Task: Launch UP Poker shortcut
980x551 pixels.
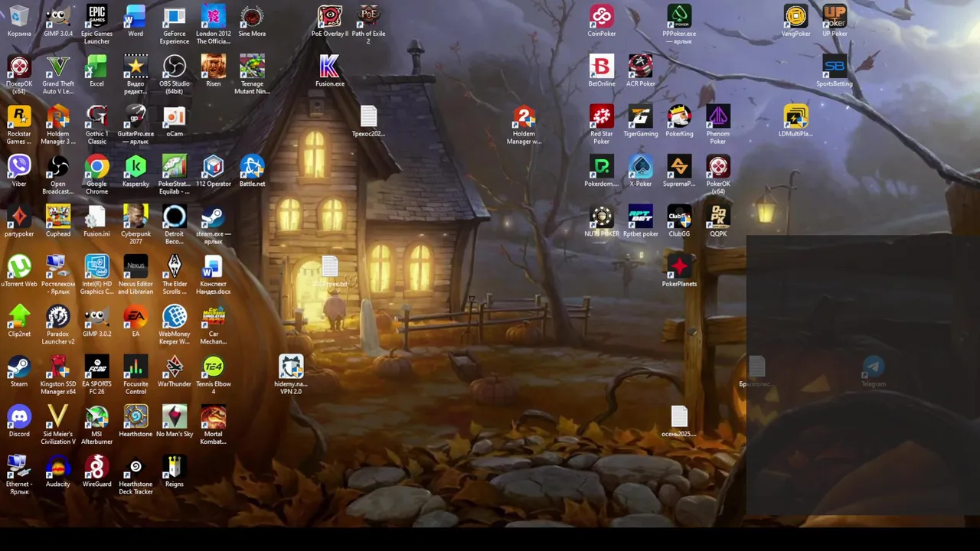Action: 835,21
